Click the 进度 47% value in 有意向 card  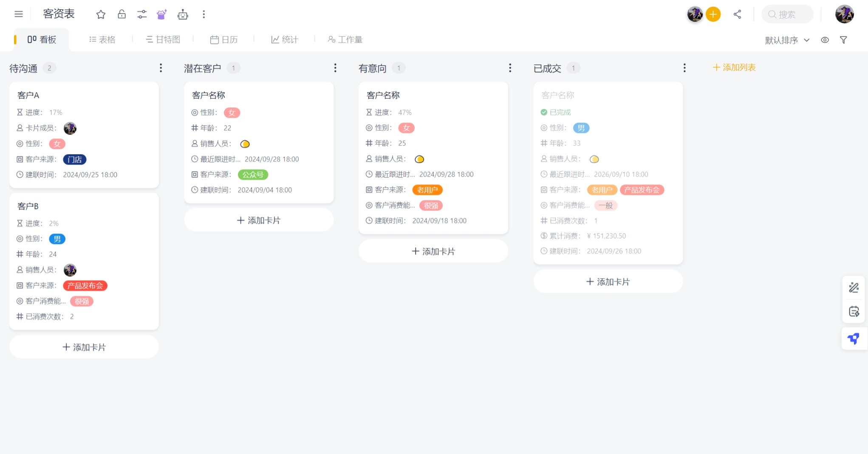click(x=405, y=112)
